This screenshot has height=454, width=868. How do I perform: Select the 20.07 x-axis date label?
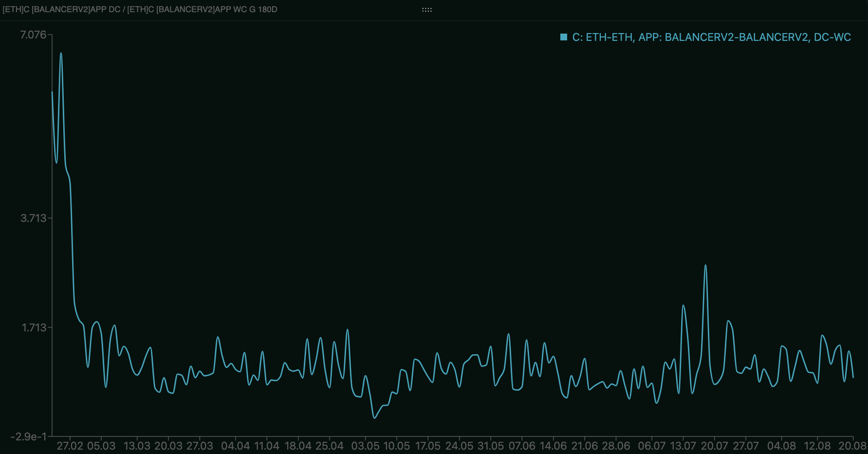(714, 446)
